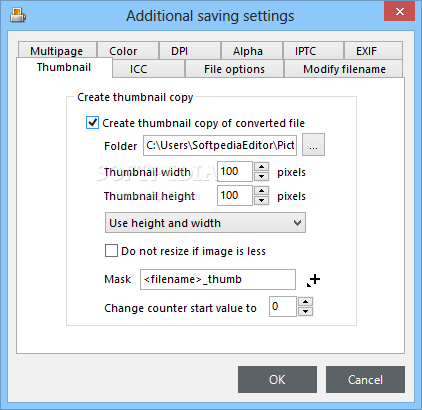Click OK to confirm settings
Screen dimensions: 422x410
tap(277, 379)
